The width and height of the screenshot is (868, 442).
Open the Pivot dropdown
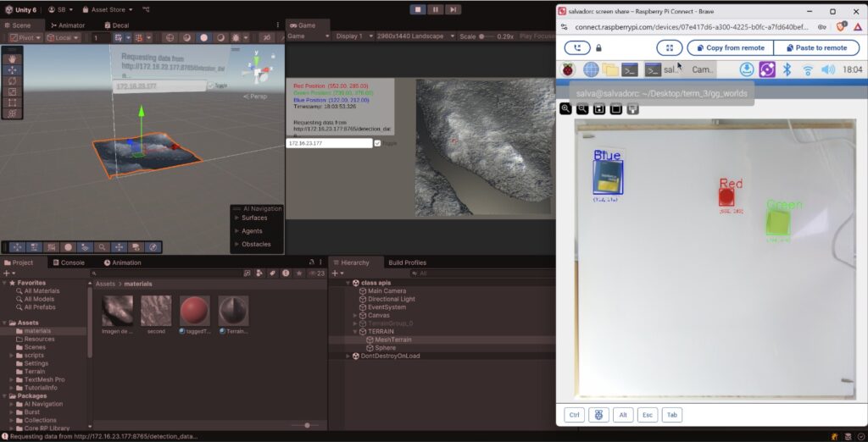(25, 37)
